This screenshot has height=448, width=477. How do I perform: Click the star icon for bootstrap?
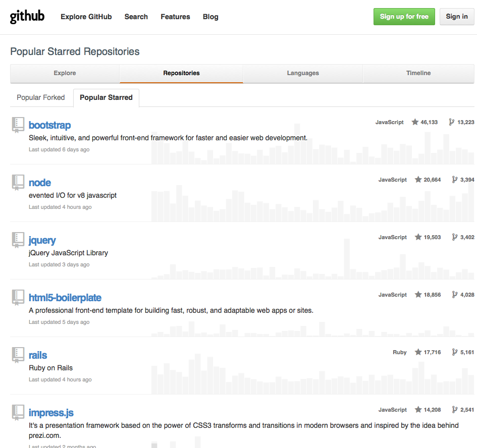point(415,122)
